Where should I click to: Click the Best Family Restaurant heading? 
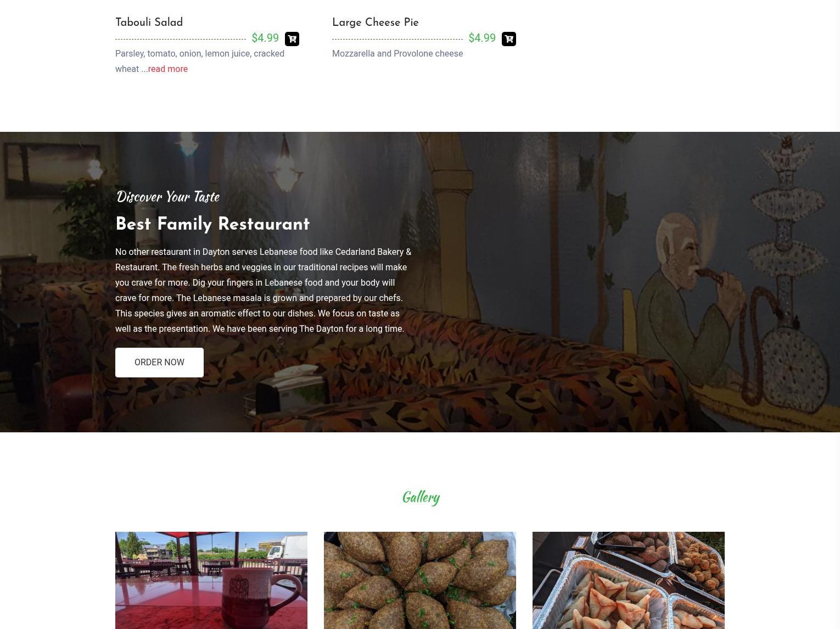[212, 224]
